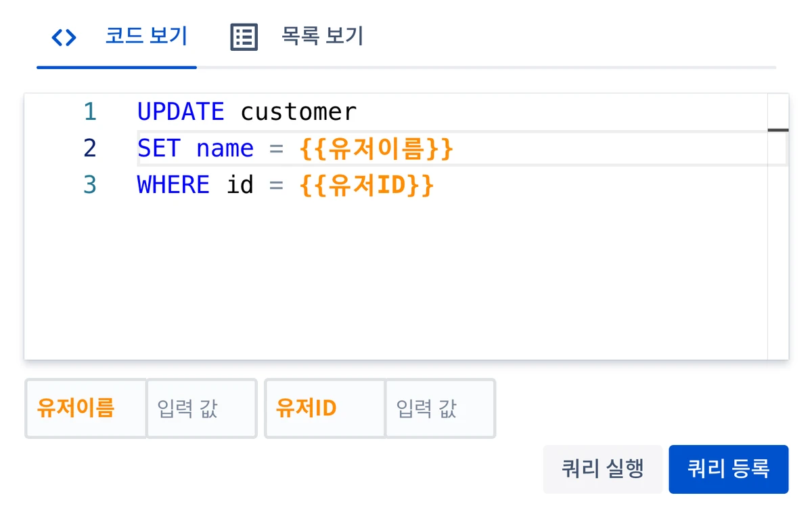Switch to the 코드 보기 tab
The image size is (812, 508).
116,37
